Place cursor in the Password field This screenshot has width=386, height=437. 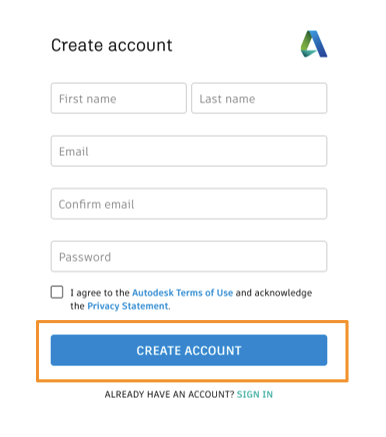[189, 256]
